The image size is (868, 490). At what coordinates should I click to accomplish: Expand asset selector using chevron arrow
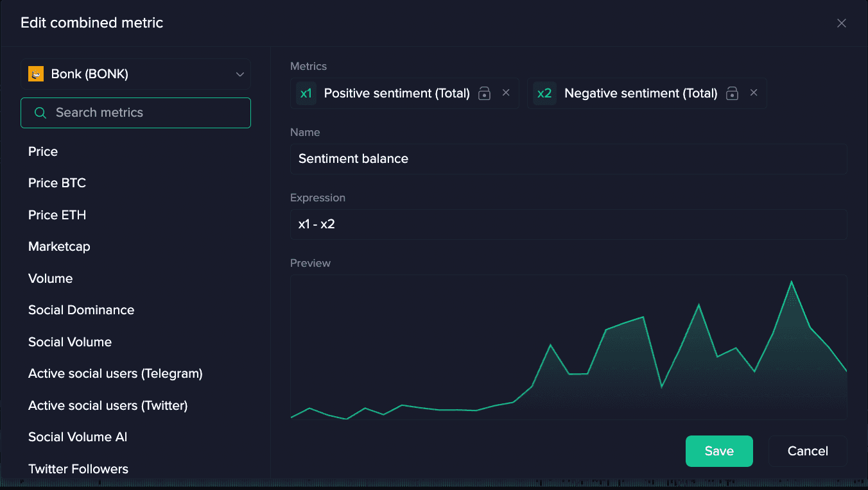point(240,74)
